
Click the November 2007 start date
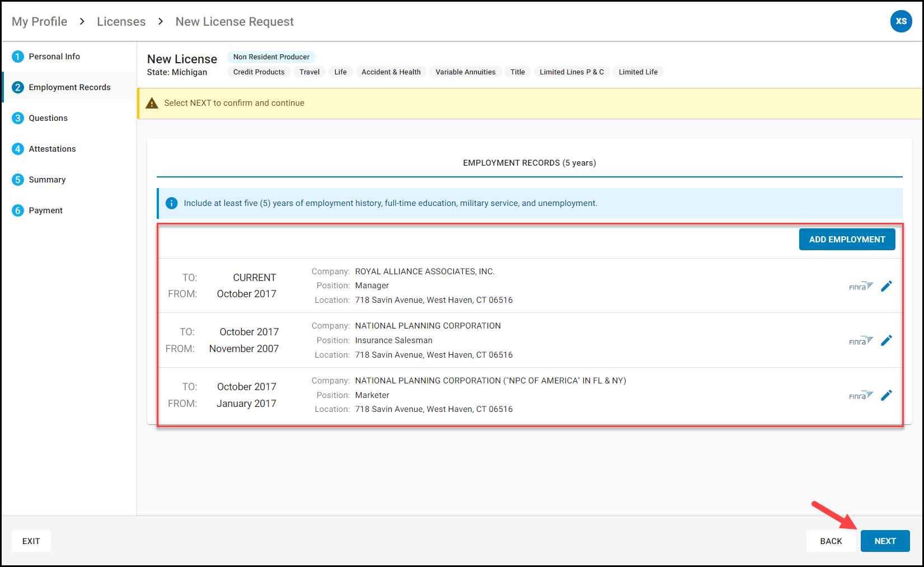(x=244, y=349)
